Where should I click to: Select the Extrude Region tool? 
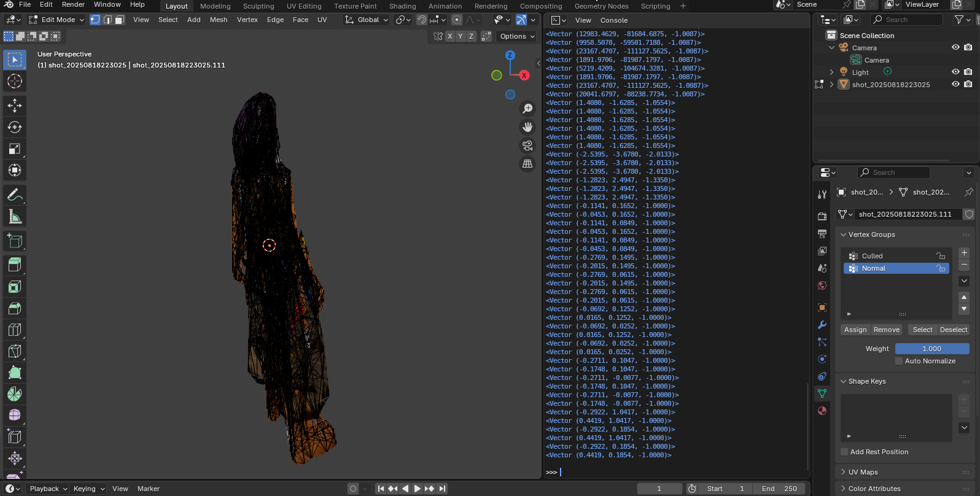(15, 265)
